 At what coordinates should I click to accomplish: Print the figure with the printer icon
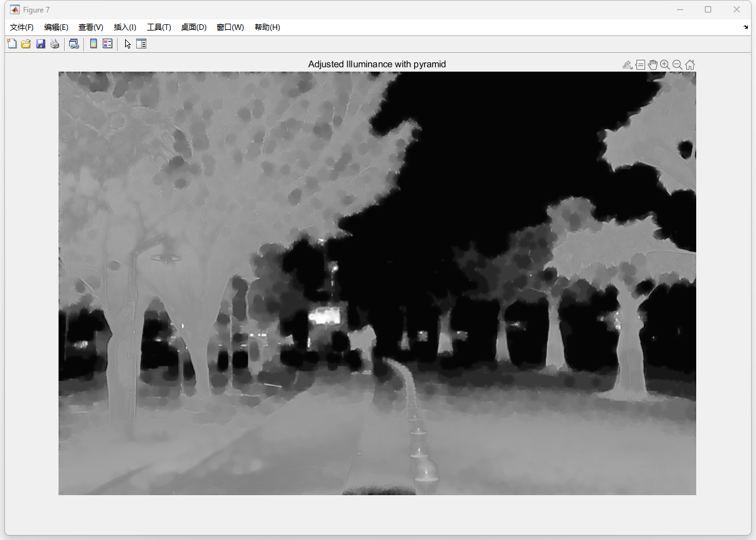[55, 44]
